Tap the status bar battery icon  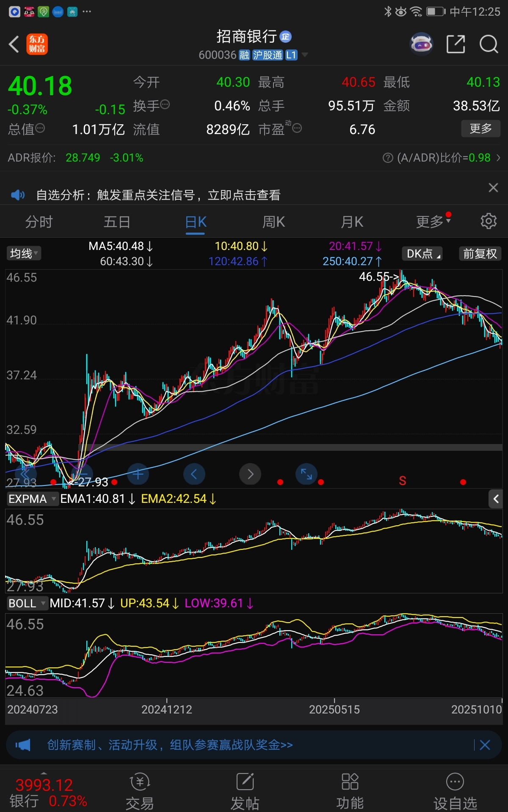point(436,11)
